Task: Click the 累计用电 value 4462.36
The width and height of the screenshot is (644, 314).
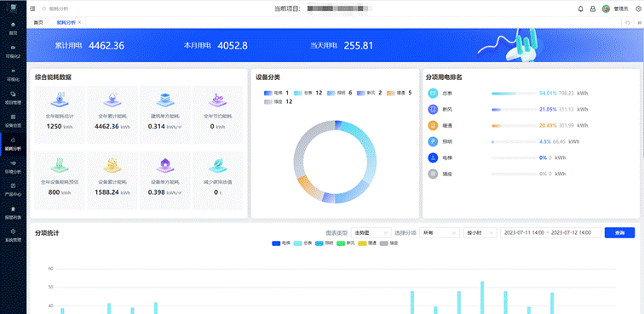Action: pyautogui.click(x=106, y=46)
